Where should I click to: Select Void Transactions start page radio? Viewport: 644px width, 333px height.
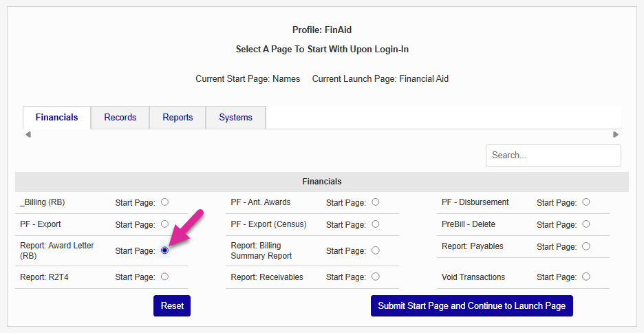pos(586,277)
